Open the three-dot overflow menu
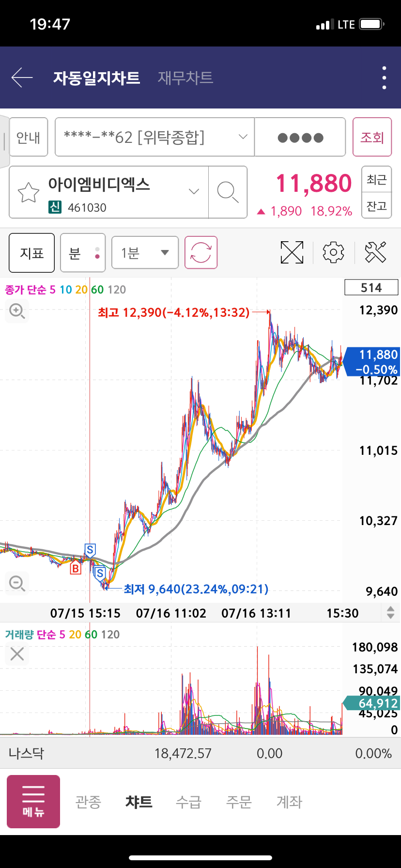The height and width of the screenshot is (868, 401). click(x=384, y=77)
